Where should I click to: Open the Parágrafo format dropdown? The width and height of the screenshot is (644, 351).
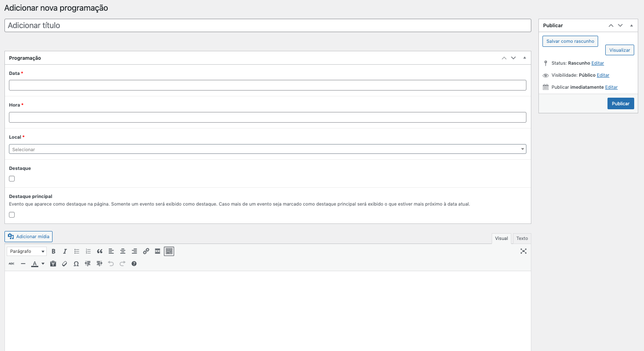click(27, 252)
